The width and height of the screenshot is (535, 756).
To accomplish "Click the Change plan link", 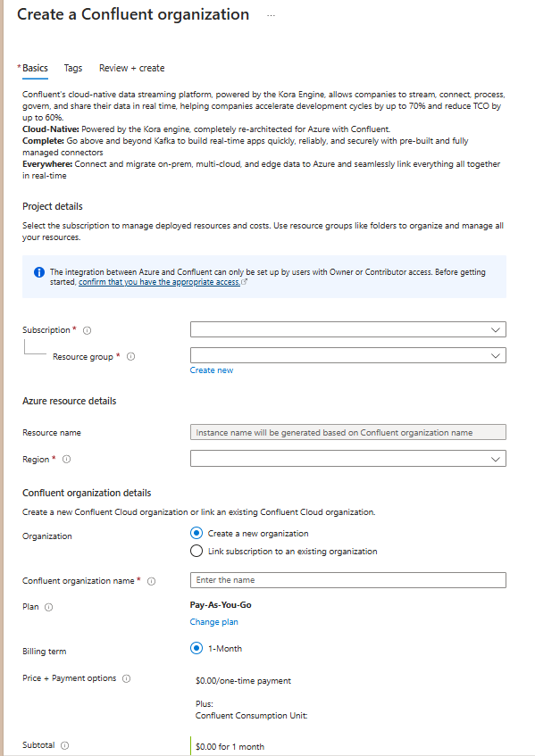I will click(214, 622).
